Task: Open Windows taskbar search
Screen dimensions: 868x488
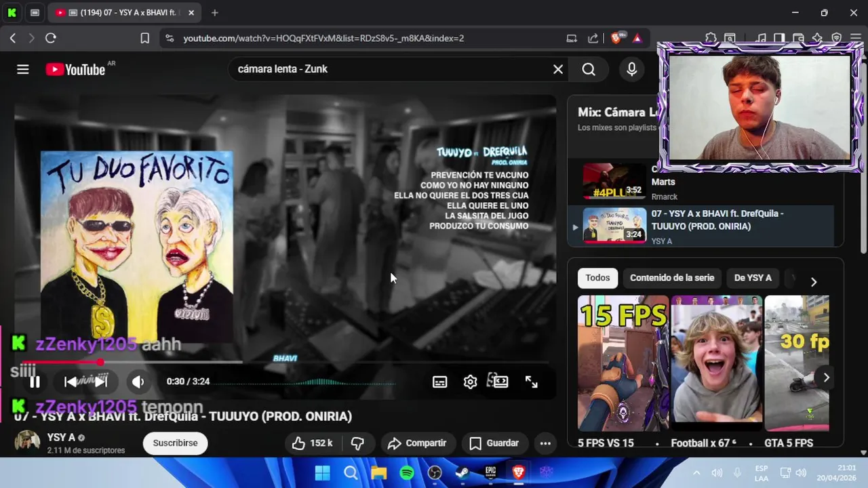Action: 351,473
